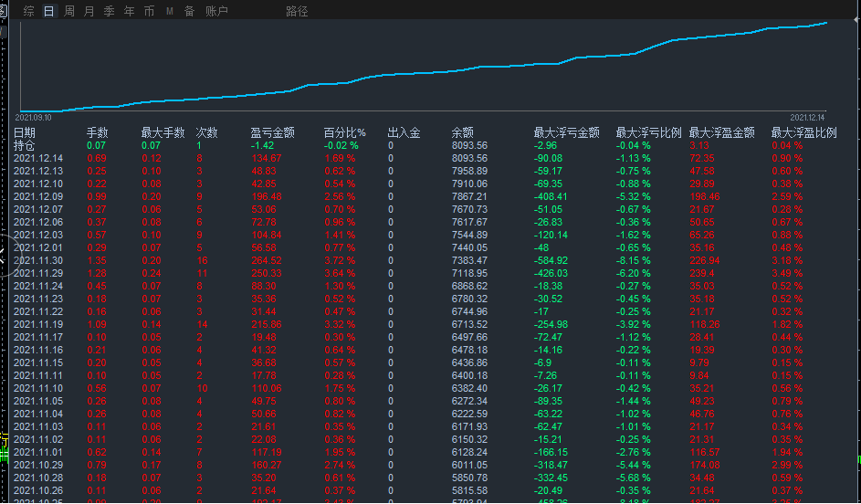Click the 264.52 profit amount
Viewport: 861px width, 504px height.
click(267, 260)
